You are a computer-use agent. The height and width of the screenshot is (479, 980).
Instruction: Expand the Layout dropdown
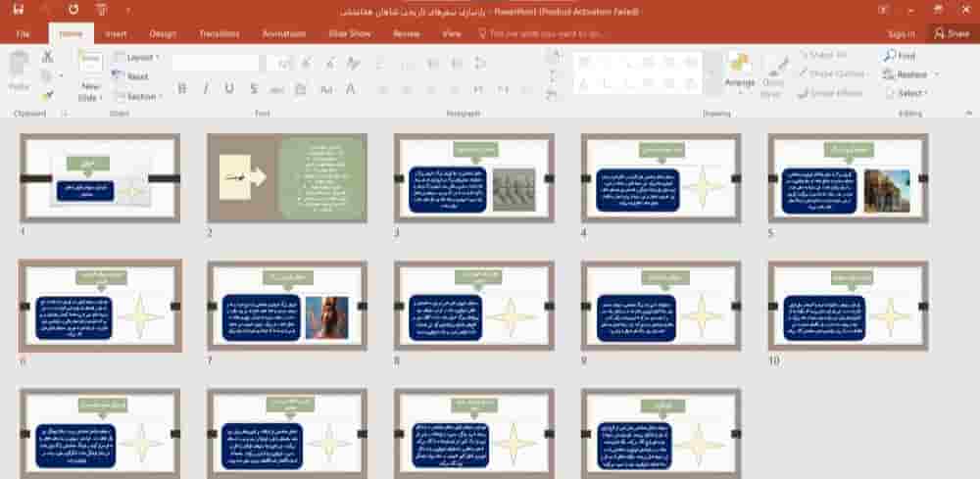[x=140, y=58]
